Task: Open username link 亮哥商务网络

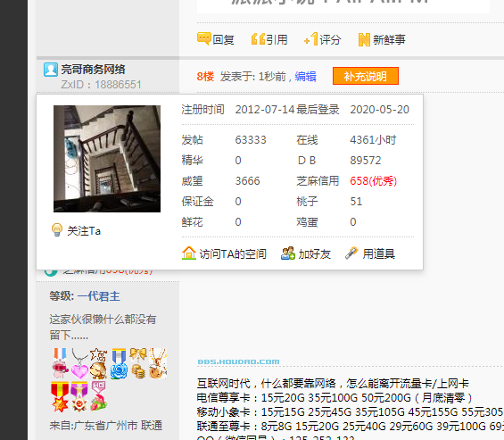Action: pyautogui.click(x=93, y=70)
